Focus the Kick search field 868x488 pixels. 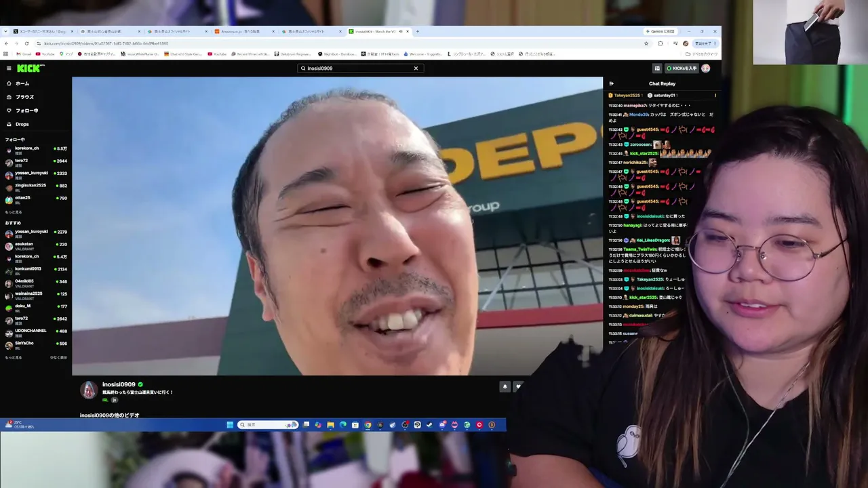360,68
